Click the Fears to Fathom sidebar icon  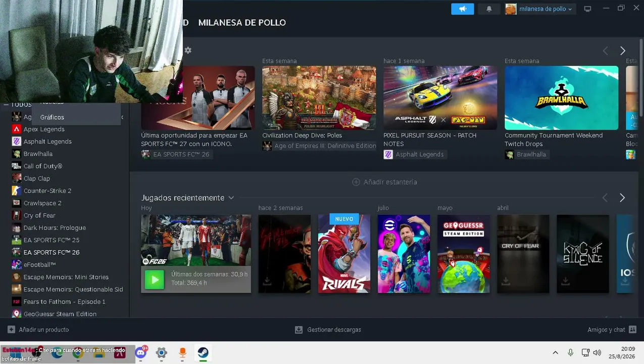tap(16, 301)
